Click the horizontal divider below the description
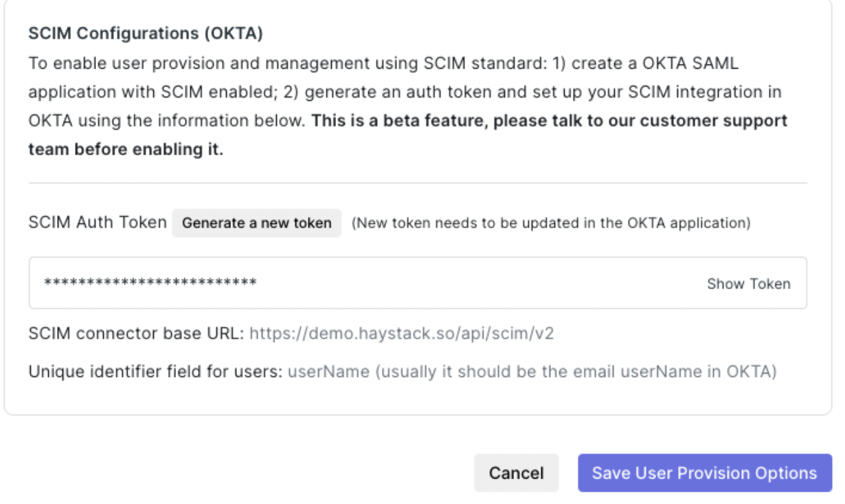This screenshot has height=504, width=845. coord(418,183)
